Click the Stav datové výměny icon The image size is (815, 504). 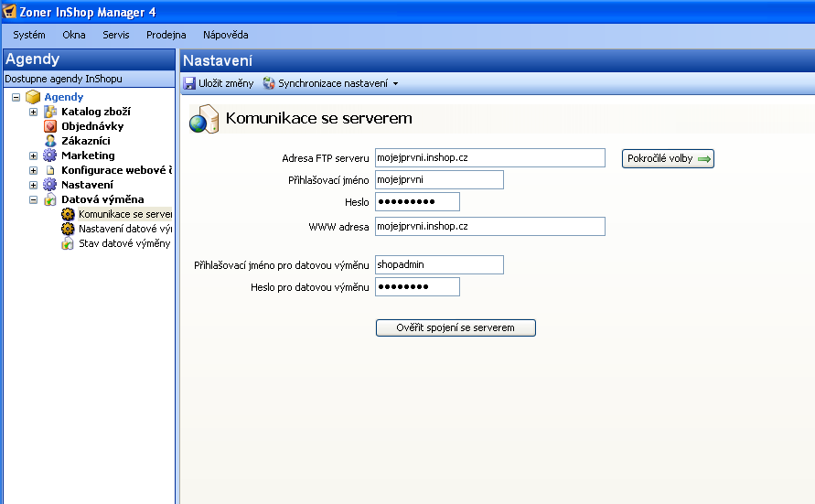tap(68, 243)
